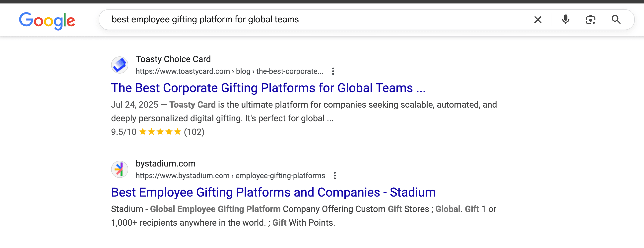
Task: Click the Toasty Choice Card favicon
Action: 120,65
